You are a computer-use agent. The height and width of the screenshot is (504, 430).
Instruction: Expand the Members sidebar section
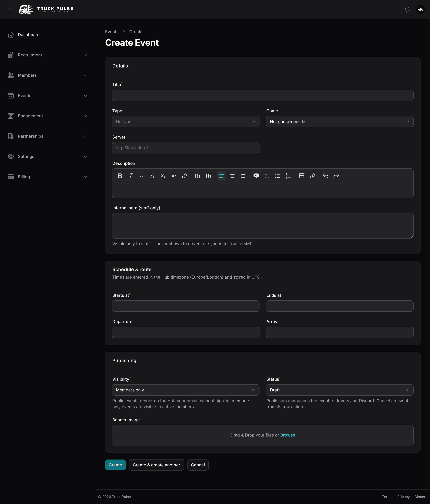pyautogui.click(x=47, y=75)
